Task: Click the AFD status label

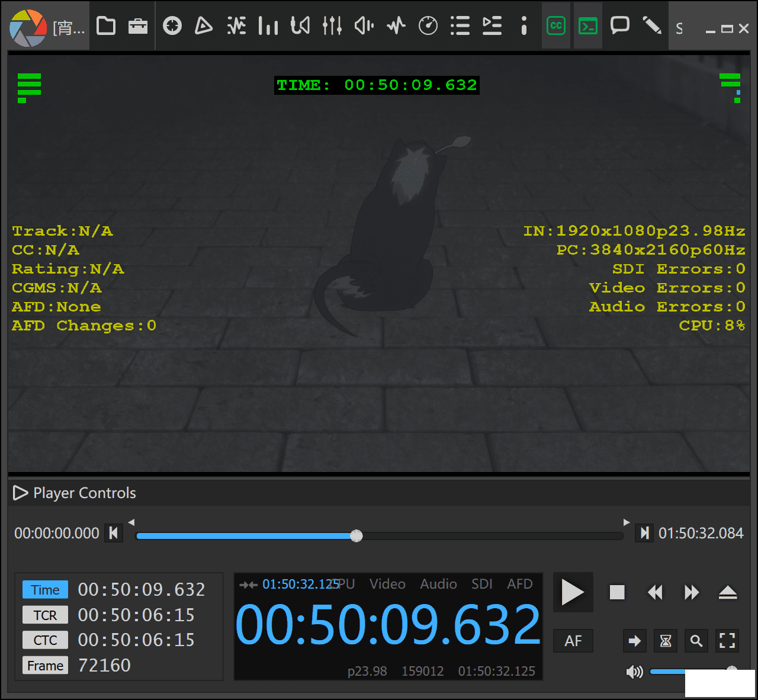Action: click(x=520, y=584)
